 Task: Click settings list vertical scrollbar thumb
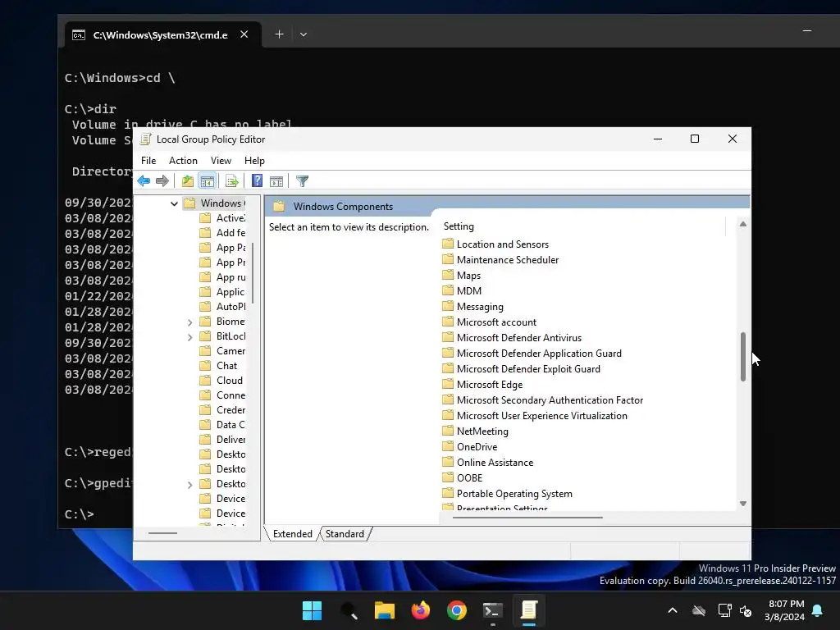click(743, 357)
